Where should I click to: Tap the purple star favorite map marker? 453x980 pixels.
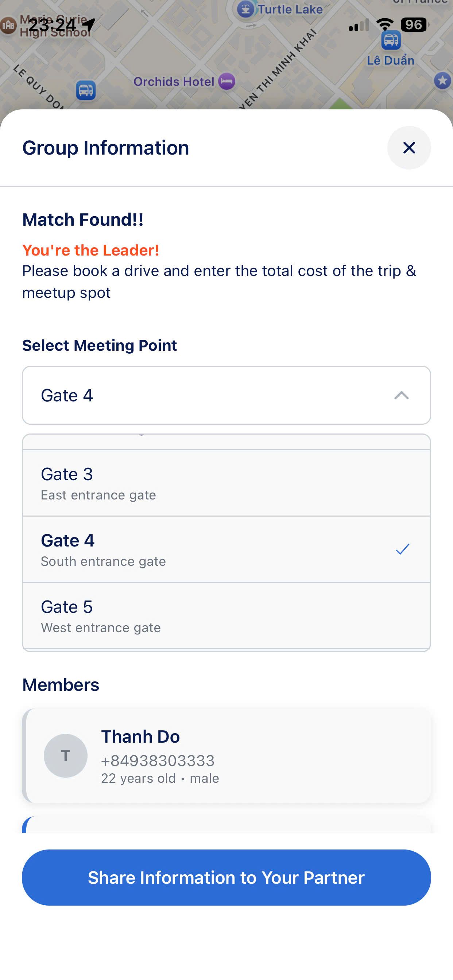[x=442, y=81]
